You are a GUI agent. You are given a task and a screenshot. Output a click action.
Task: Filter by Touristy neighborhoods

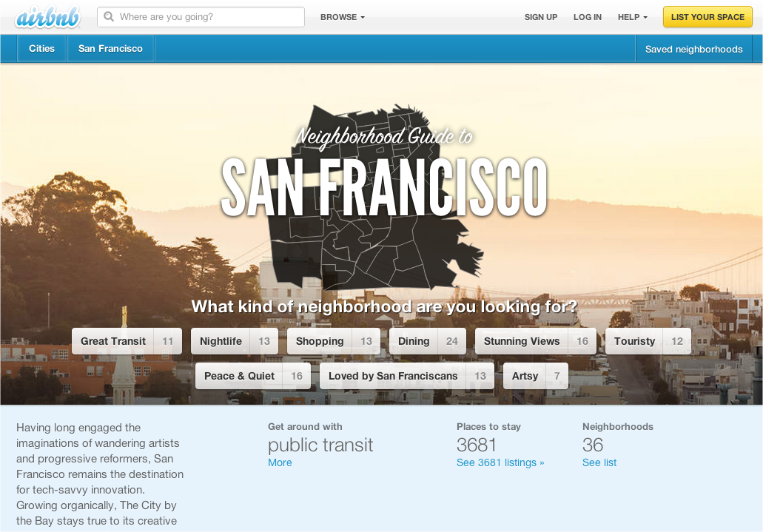pos(648,341)
